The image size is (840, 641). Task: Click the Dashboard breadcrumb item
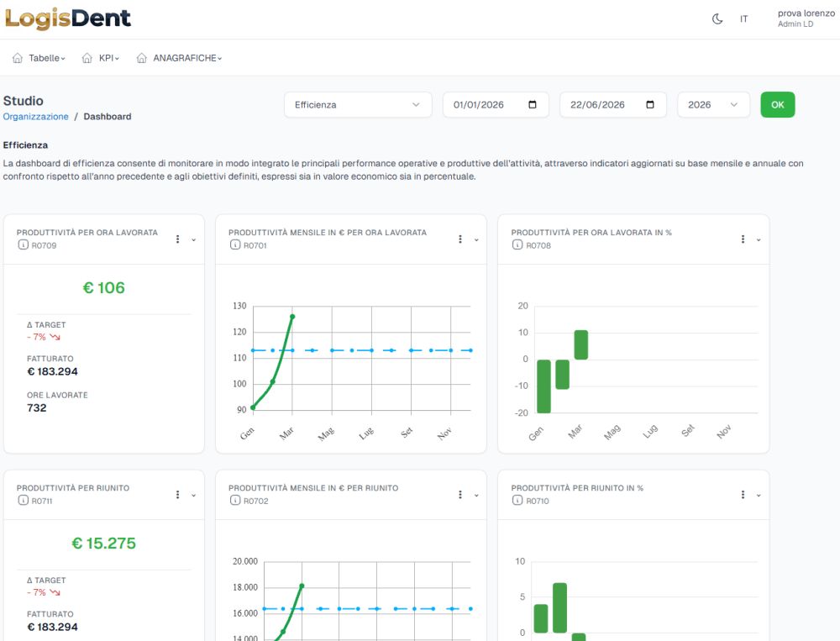coord(108,116)
